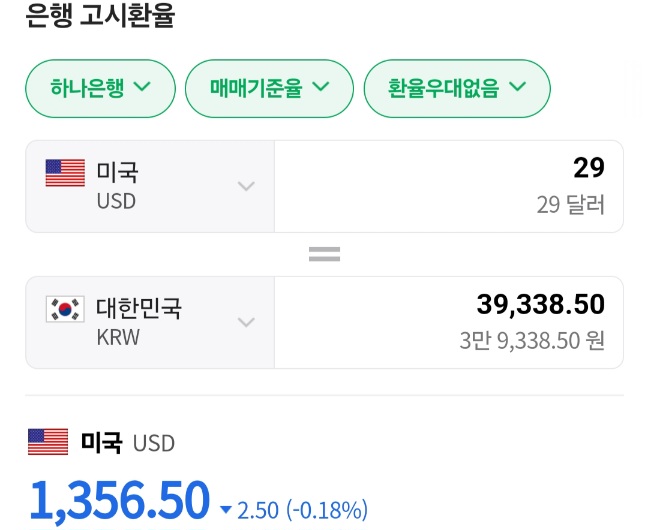Click the 은행 고시환율 section title
Viewport: 648px width, 530px height.
tap(100, 15)
